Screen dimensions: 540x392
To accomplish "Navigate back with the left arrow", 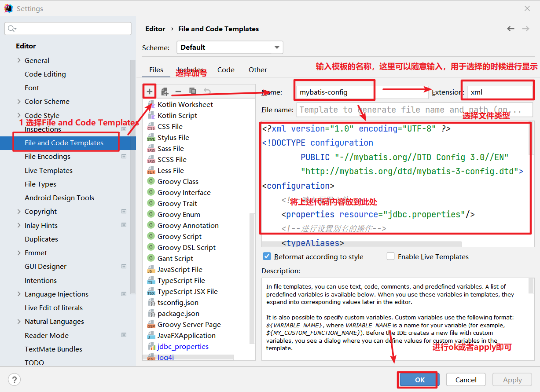I will pyautogui.click(x=511, y=29).
